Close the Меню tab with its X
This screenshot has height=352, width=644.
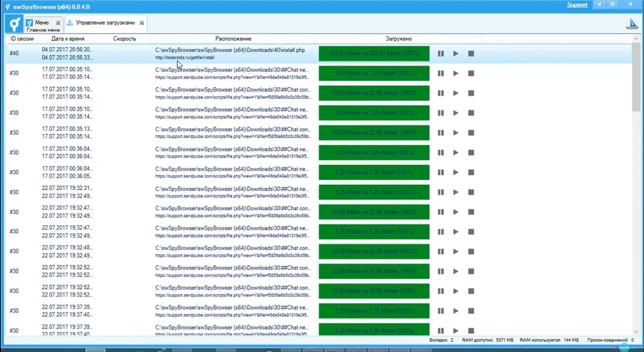coord(58,23)
